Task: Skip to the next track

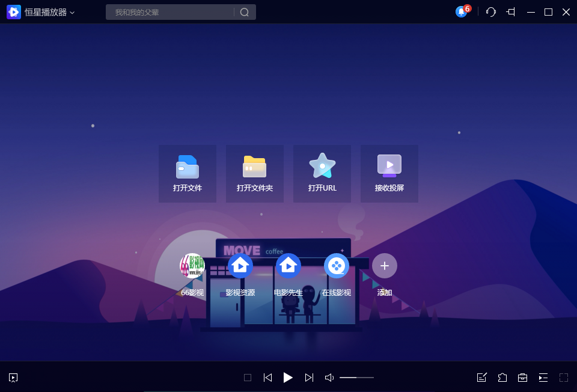Action: (309, 378)
